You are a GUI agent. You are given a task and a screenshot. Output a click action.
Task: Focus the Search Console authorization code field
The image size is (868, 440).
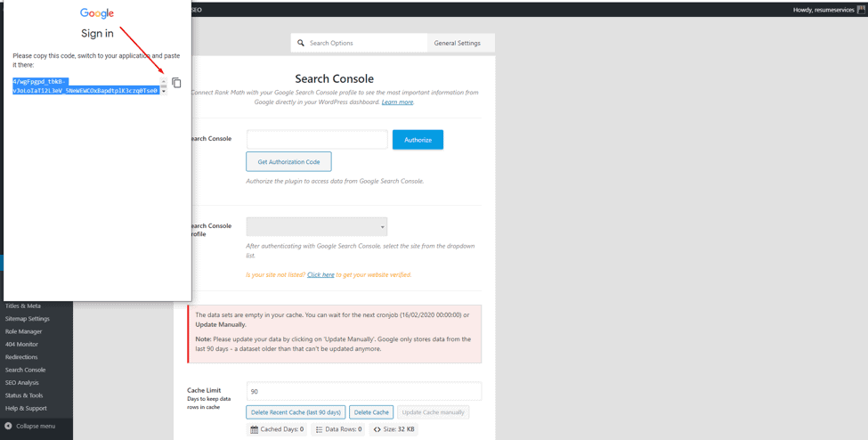317,140
